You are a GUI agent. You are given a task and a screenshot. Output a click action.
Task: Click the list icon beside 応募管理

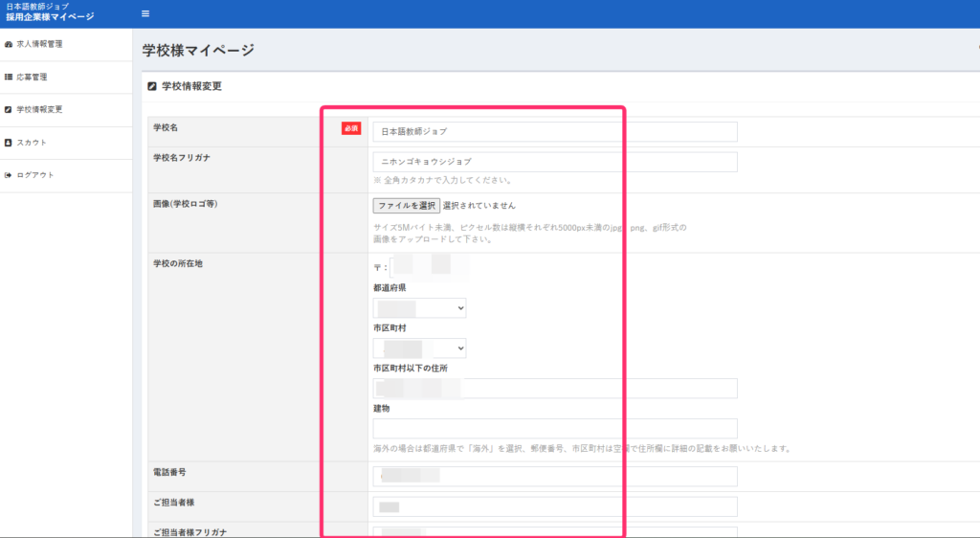coord(9,77)
